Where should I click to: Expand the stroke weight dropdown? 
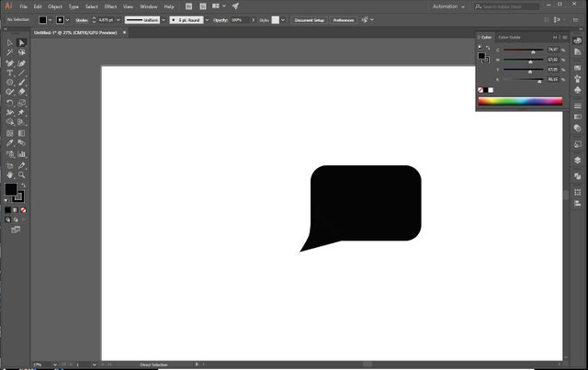(x=119, y=20)
